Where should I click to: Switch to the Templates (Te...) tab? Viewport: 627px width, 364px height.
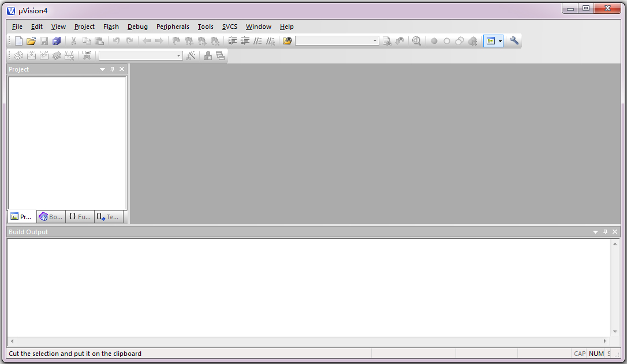tap(109, 216)
